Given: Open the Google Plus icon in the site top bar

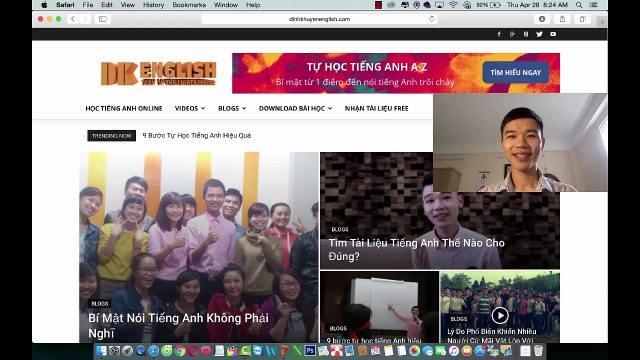Looking at the screenshot, I should 512,34.
